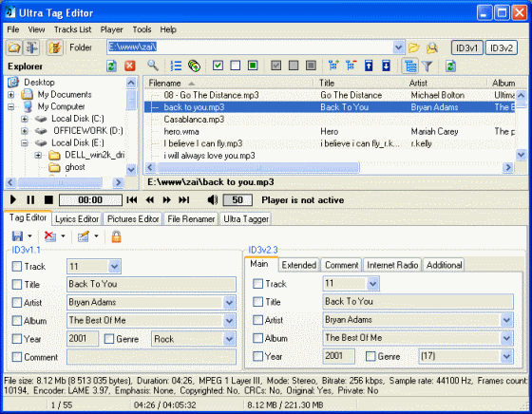This screenshot has height=414, width=532.
Task: Check ID3v1.1 Track checkbox
Action: [17, 266]
